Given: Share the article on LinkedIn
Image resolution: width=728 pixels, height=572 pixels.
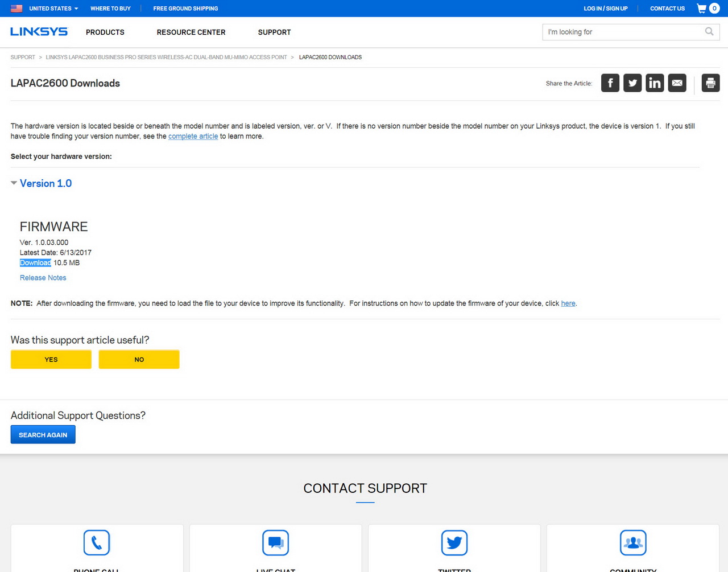Looking at the screenshot, I should (655, 83).
